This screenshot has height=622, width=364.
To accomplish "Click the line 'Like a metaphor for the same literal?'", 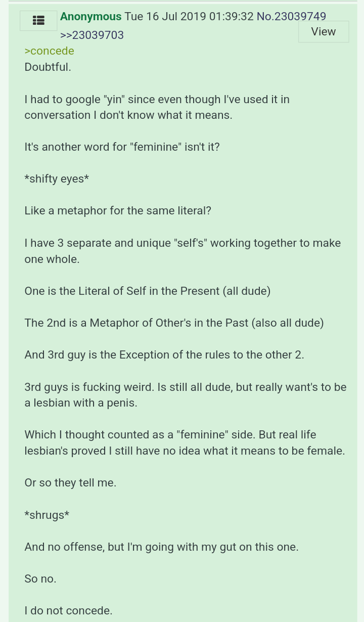I will coord(118,211).
